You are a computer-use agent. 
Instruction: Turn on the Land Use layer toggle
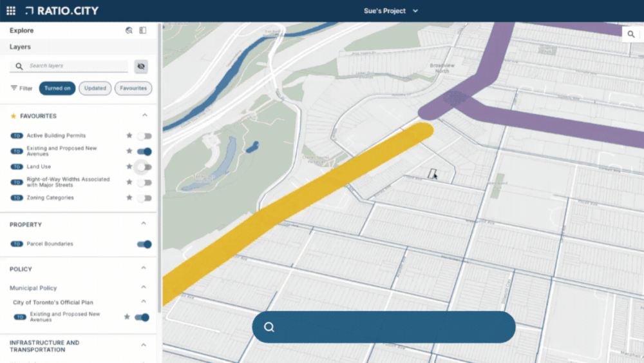pyautogui.click(x=144, y=167)
